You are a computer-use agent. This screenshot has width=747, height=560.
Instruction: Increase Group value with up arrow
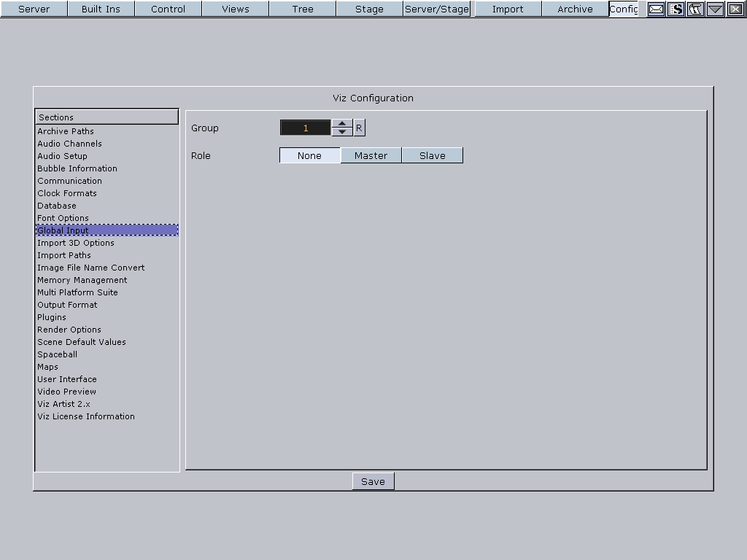pos(342,123)
